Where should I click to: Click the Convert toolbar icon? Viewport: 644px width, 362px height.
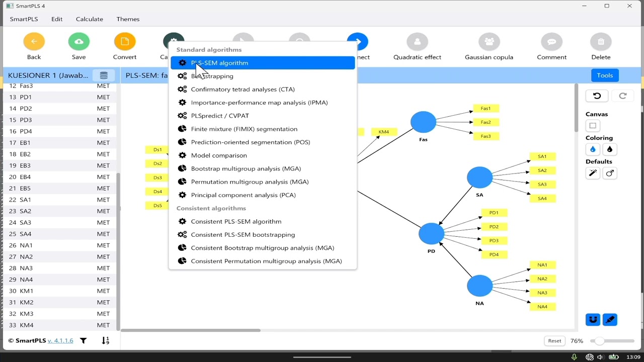(125, 41)
